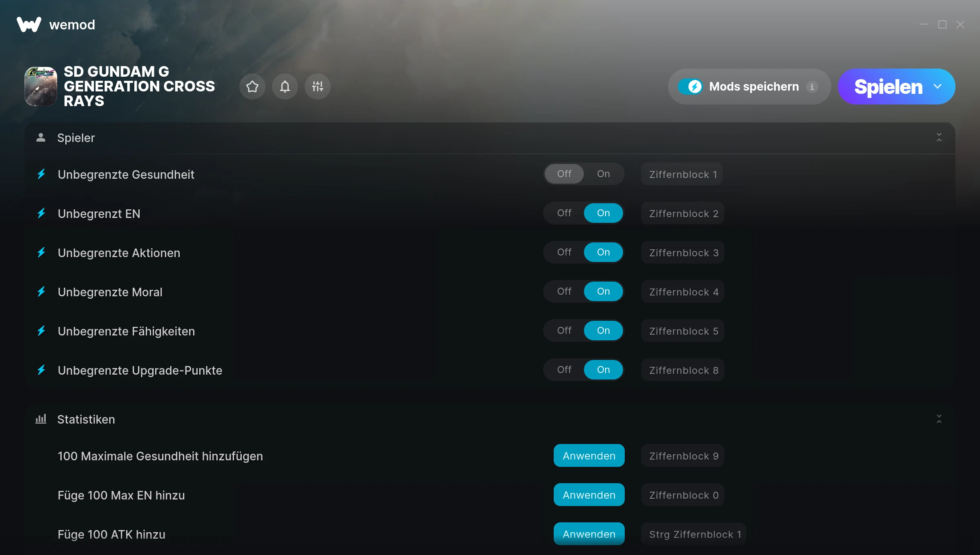Image resolution: width=980 pixels, height=555 pixels.
Task: Click info icon beside Mods speichern
Action: point(812,87)
